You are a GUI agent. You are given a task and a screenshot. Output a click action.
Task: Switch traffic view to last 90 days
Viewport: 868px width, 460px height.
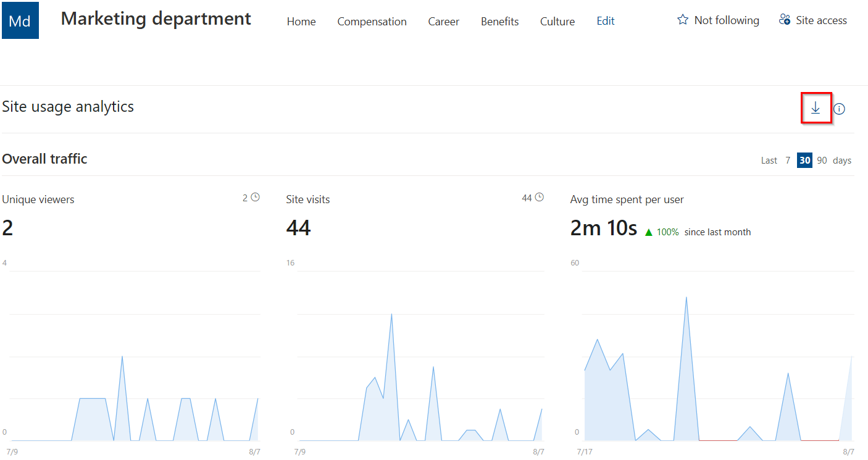[822, 160]
